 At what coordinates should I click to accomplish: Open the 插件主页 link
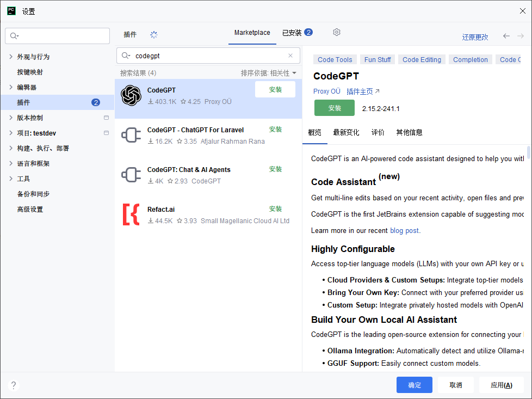tap(363, 91)
